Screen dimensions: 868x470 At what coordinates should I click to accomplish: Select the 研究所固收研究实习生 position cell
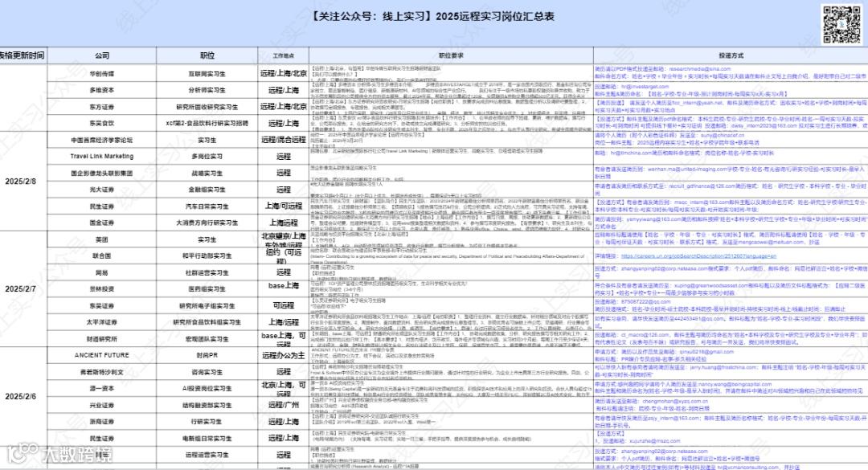click(x=207, y=107)
